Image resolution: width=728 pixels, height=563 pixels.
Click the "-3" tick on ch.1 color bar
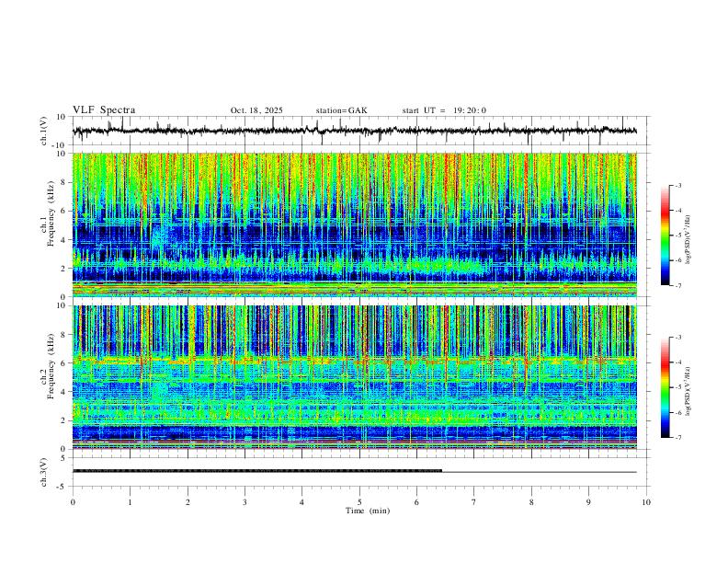pyautogui.click(x=677, y=185)
